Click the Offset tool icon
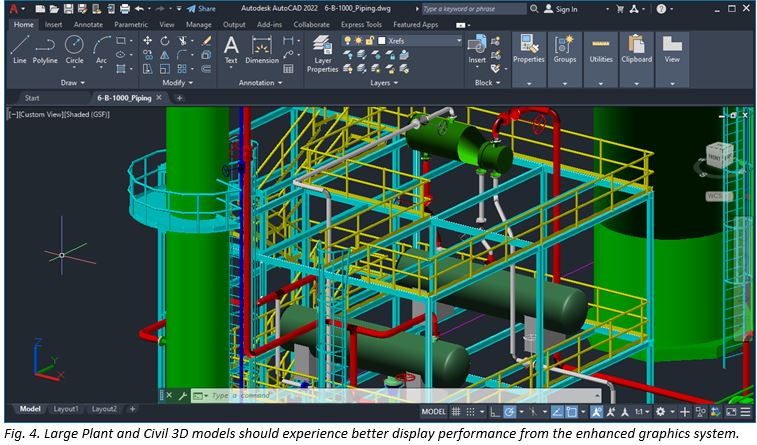Viewport: 757px width, 445px height. click(206, 69)
